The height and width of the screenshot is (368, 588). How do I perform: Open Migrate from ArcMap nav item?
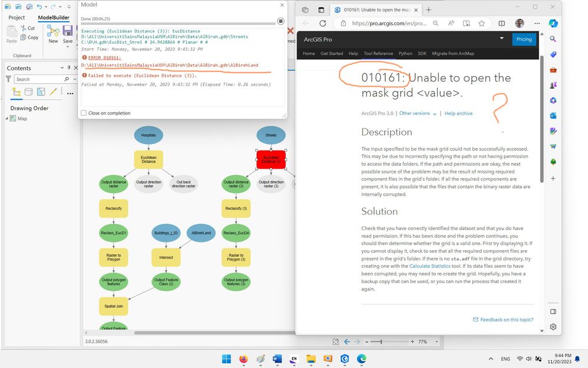(x=452, y=53)
